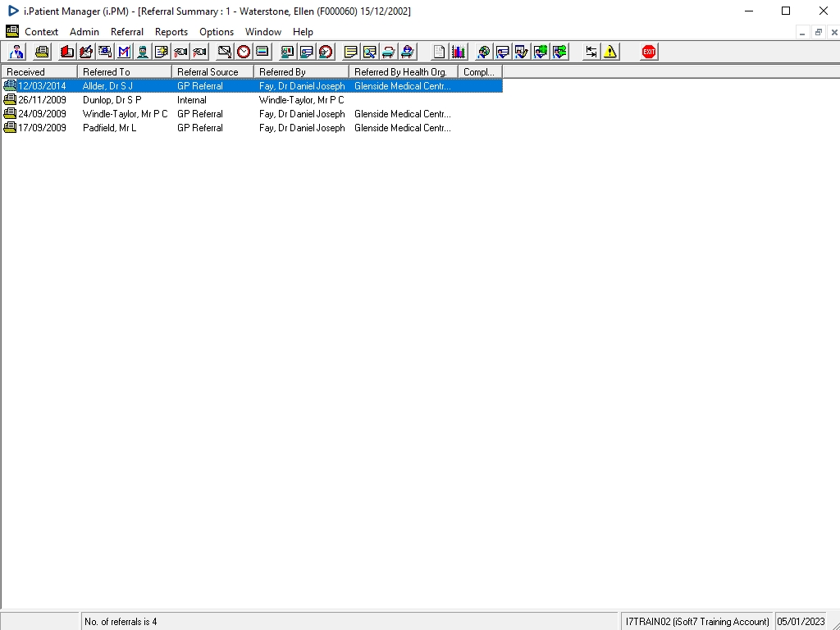Restore the inner Referral Summary child window
This screenshot has height=630, width=840.
818,32
